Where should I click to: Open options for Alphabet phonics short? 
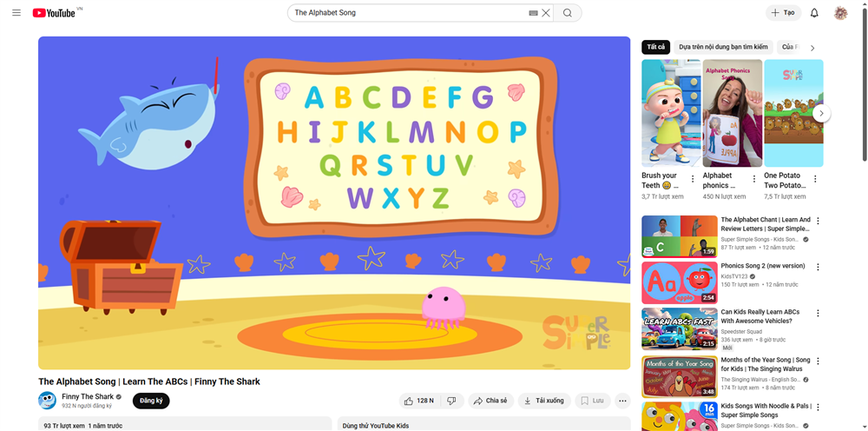(x=754, y=178)
